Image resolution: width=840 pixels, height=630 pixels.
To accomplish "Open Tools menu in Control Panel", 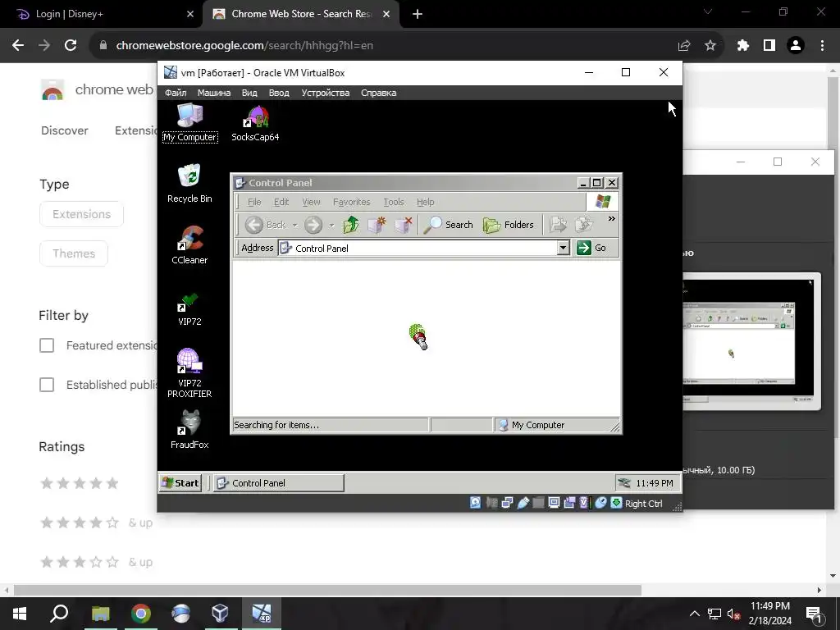I will pos(393,202).
